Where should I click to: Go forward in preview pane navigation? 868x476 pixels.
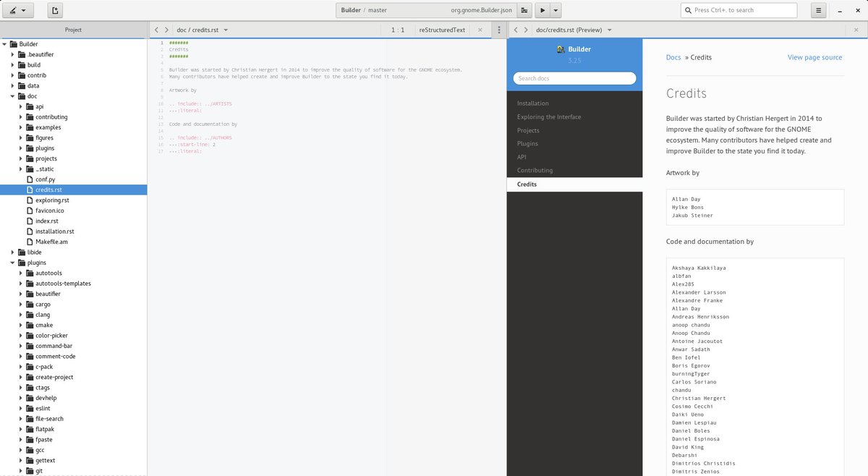click(x=526, y=30)
